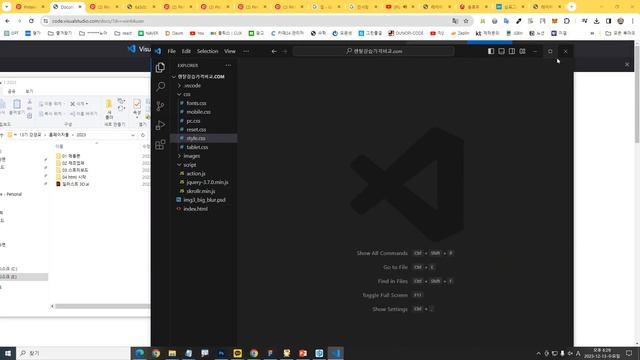Go forward with the VS Code arrow
Viewport: 640px width, 360px height.
pos(285,51)
